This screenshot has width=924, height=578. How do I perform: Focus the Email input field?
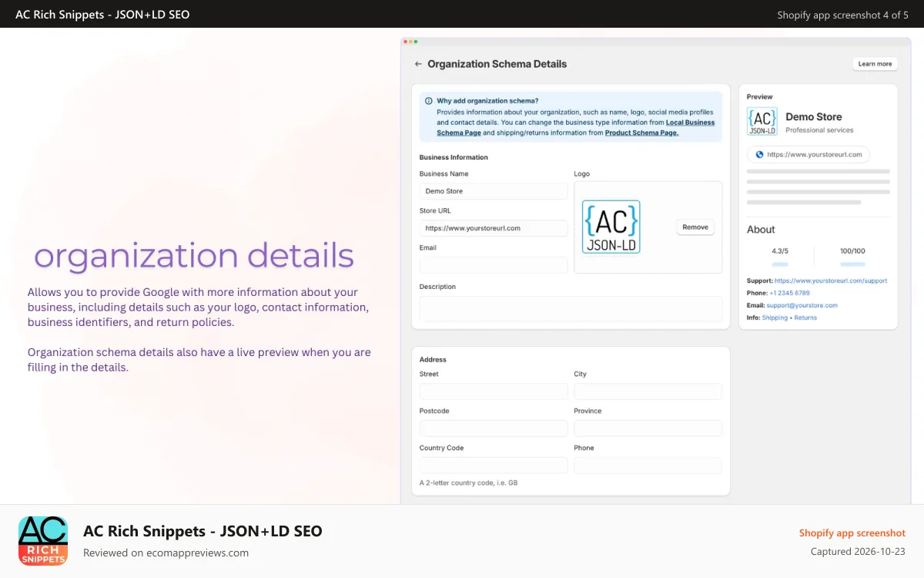494,265
